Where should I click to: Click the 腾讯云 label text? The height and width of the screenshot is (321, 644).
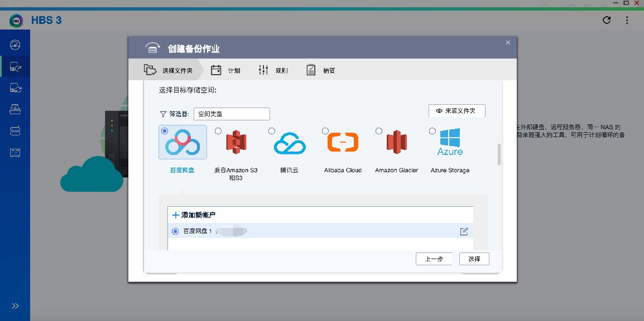289,170
